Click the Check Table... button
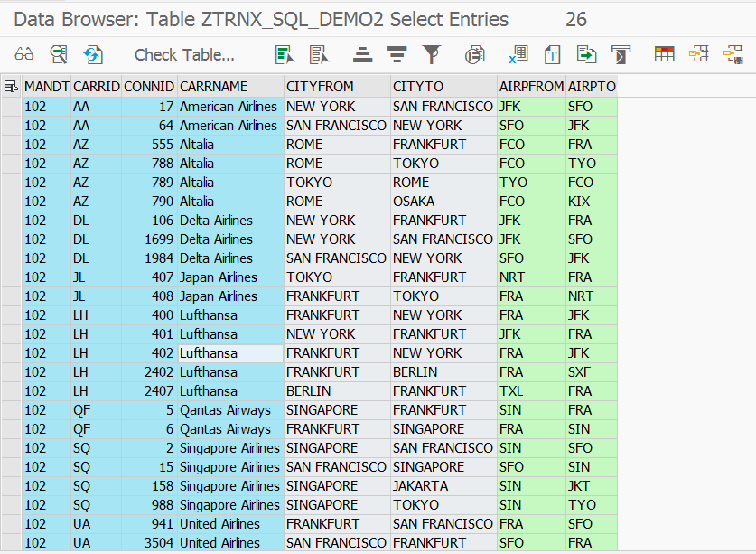 coord(184,54)
